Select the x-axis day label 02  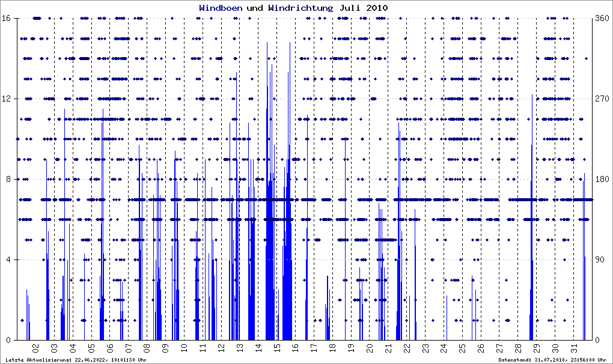[35, 348]
